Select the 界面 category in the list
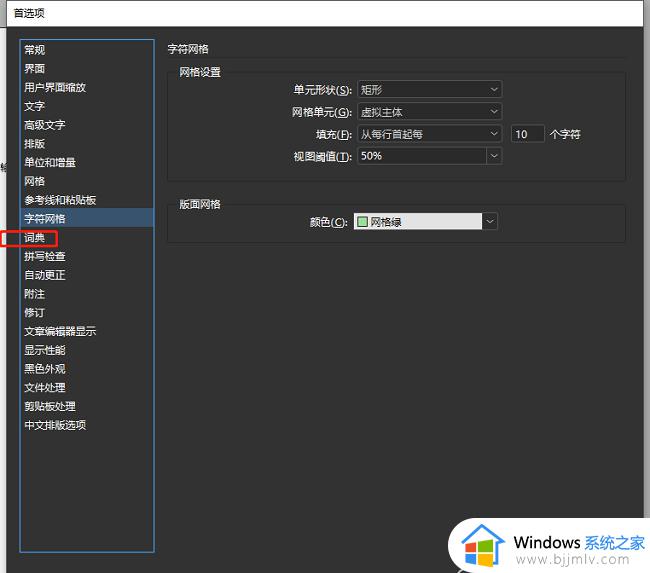Viewport: 650px width, 573px height. coord(87,69)
